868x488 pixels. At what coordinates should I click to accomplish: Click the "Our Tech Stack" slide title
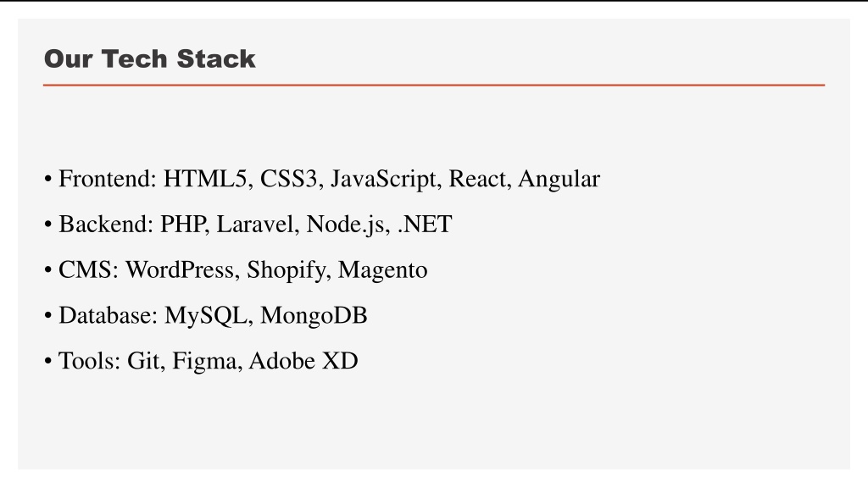(x=149, y=58)
